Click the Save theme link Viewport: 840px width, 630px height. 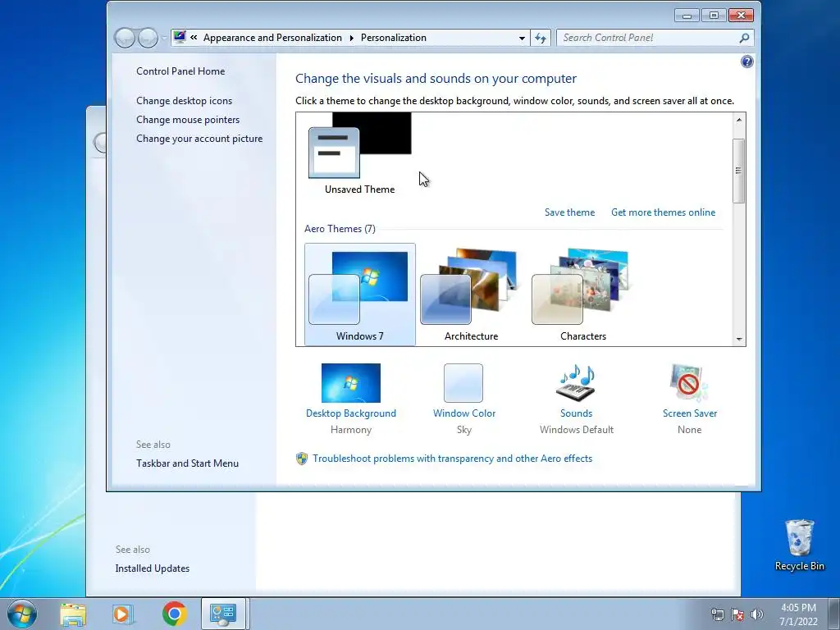coord(569,212)
